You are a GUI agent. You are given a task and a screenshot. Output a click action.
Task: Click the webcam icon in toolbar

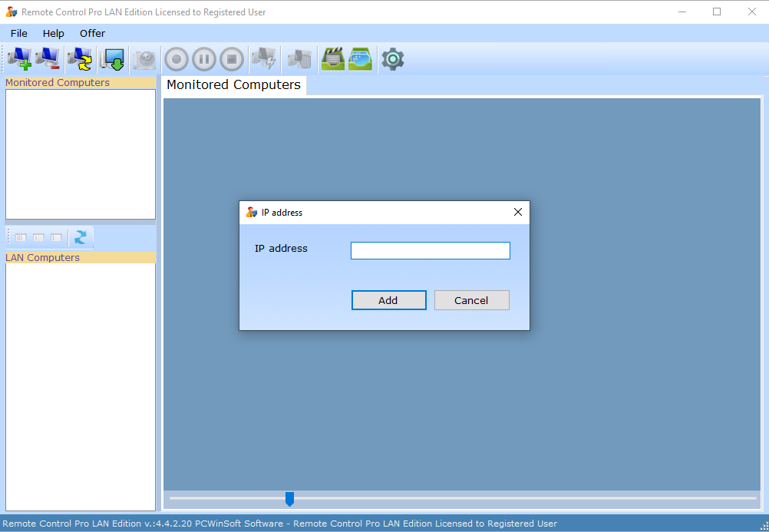(145, 59)
